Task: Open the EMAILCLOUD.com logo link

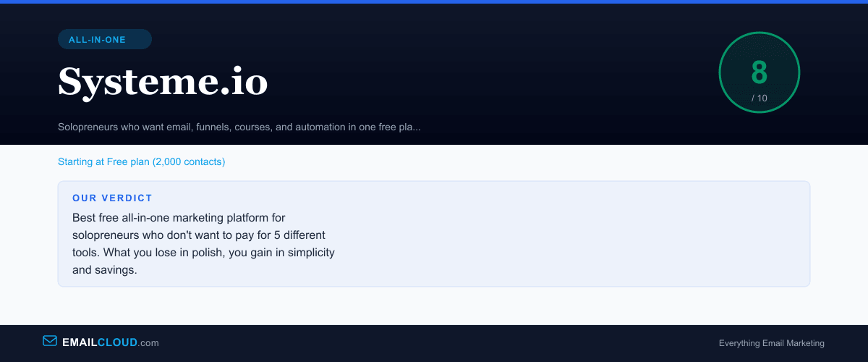Action: (101, 342)
